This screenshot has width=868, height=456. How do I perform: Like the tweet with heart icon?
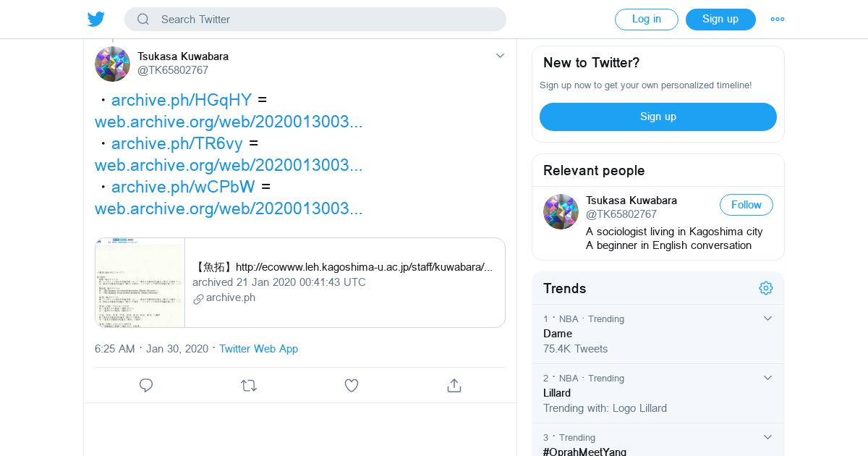tap(352, 386)
